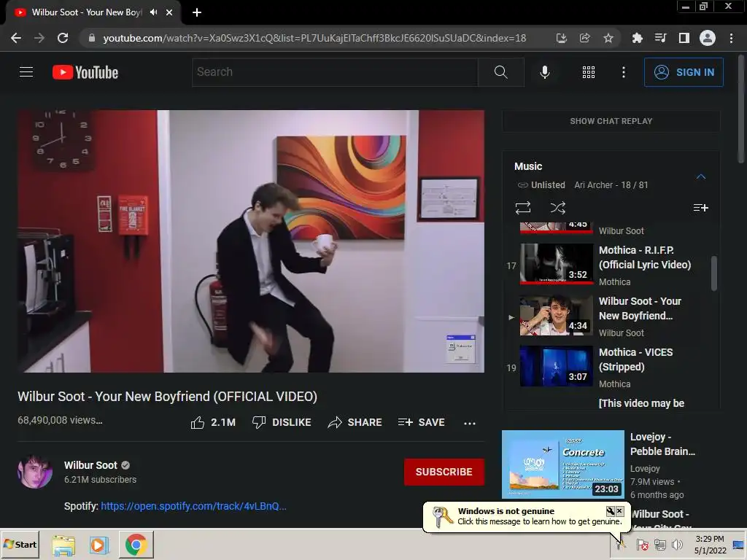Screen dimensions: 747x560
Task: Open the Chrome three-dot menu
Action: (731, 38)
